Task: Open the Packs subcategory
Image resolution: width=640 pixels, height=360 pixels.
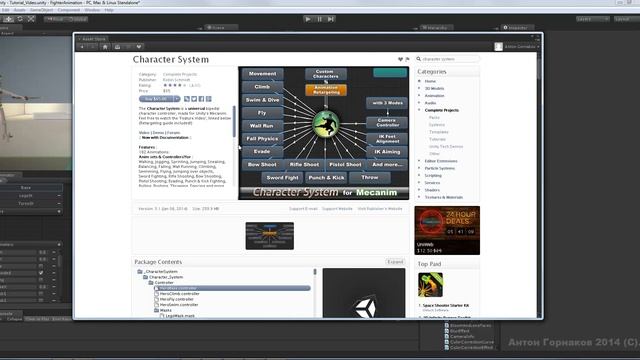Action: [434, 118]
